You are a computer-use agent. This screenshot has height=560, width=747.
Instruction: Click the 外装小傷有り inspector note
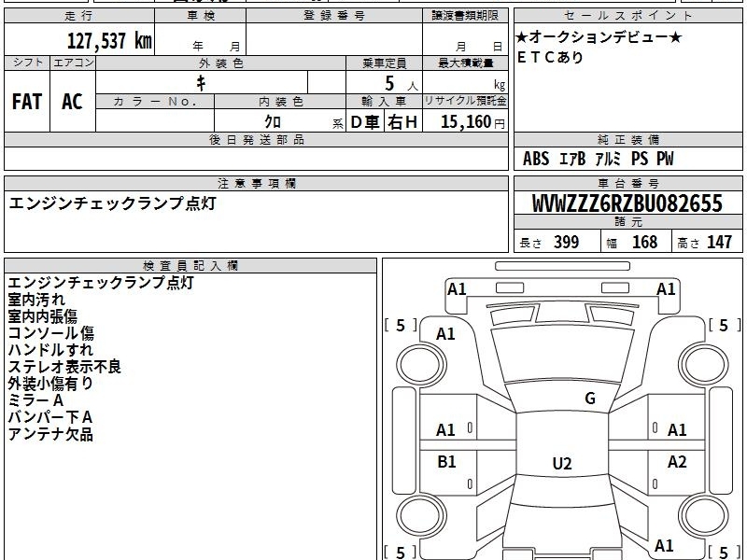click(50, 384)
